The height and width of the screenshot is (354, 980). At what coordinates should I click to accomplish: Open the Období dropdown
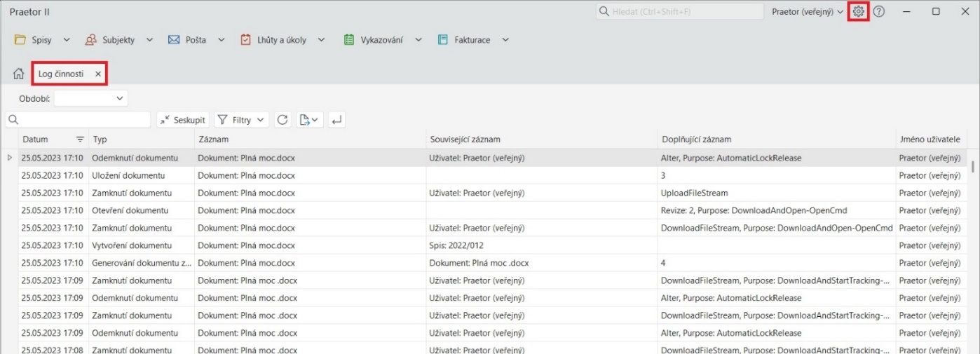tap(91, 99)
